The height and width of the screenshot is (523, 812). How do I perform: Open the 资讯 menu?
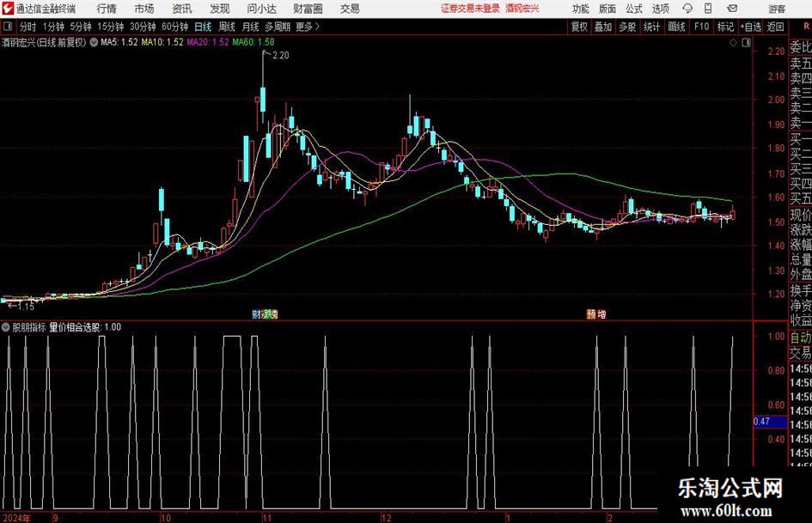click(182, 9)
